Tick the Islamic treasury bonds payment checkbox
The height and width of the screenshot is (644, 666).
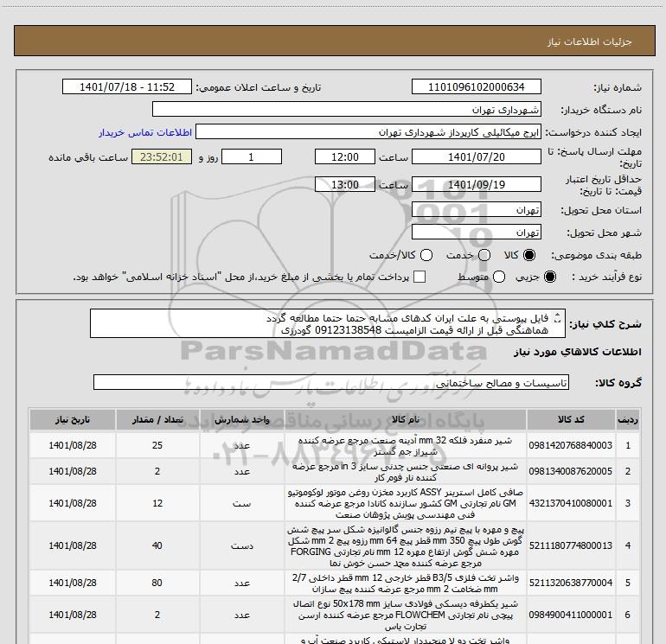(419, 277)
